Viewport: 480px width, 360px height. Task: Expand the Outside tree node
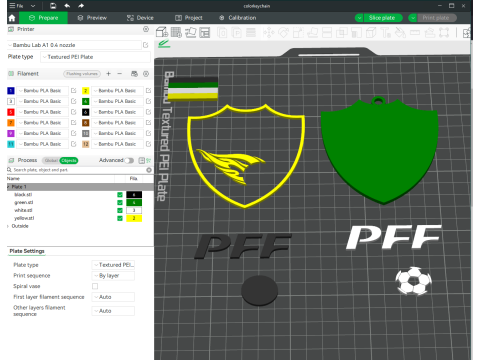coord(8,226)
